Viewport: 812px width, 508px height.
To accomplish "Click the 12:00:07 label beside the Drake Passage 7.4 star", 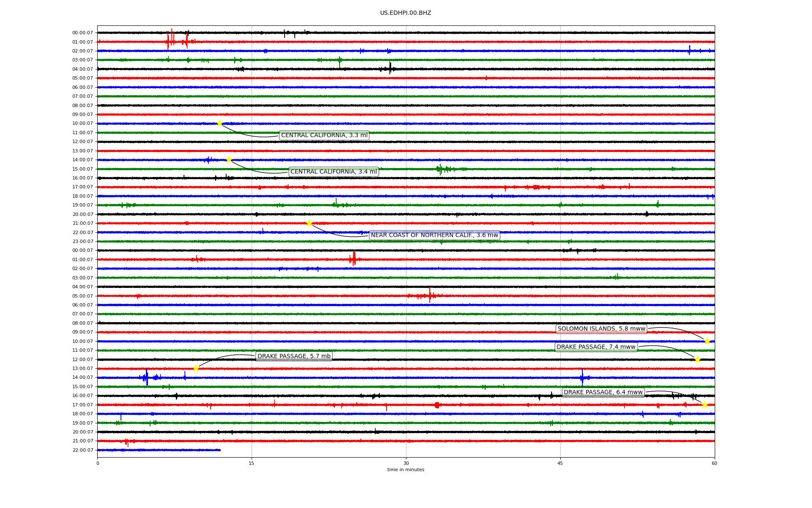I will tap(82, 360).
